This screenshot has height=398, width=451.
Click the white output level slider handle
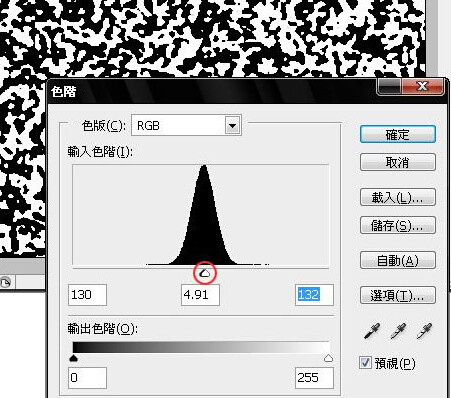pyautogui.click(x=328, y=358)
